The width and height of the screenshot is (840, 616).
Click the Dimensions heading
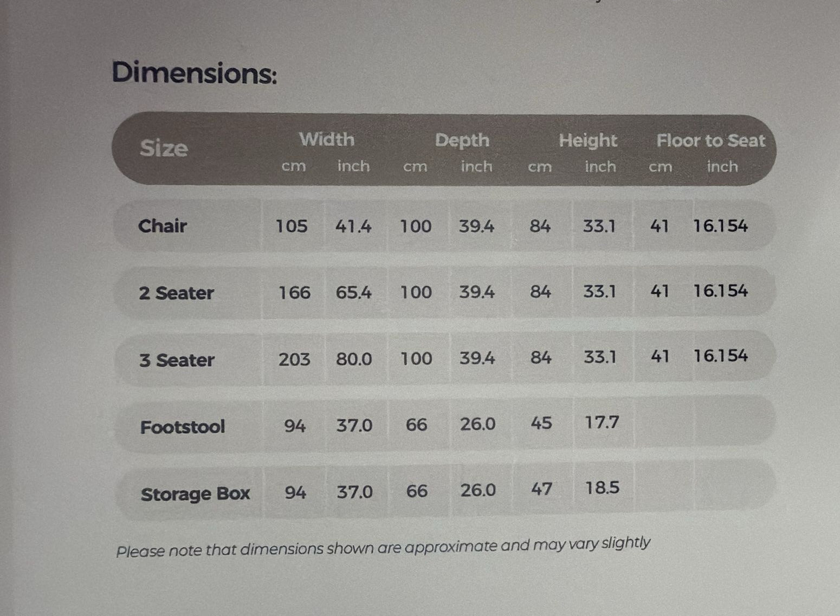(194, 73)
